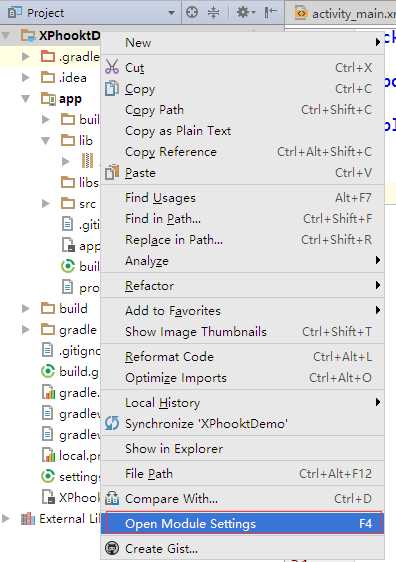This screenshot has height=562, width=396.
Task: Expand the External Libraries node arrow
Action: point(5,518)
